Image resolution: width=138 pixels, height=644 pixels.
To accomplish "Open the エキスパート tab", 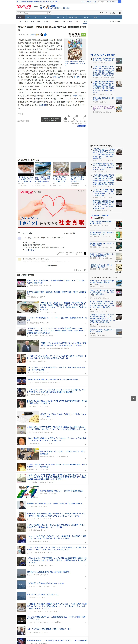I will (x=48, y=17).
